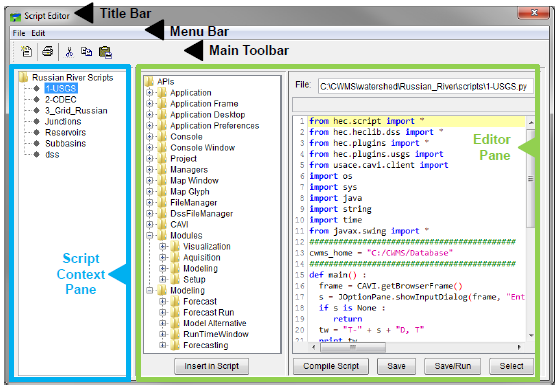
Task: Click the Russian River Scripts folder icon
Action: pos(24,77)
